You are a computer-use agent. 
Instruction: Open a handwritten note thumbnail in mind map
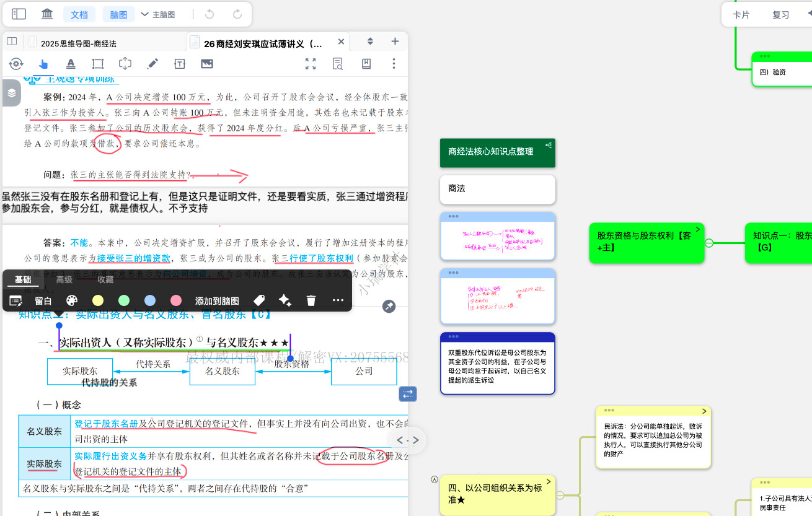click(x=497, y=236)
